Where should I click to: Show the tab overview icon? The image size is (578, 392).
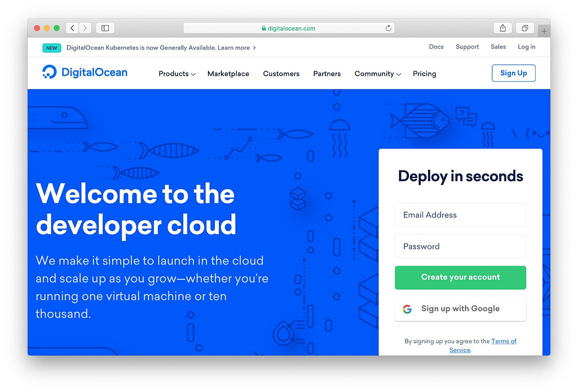(525, 28)
